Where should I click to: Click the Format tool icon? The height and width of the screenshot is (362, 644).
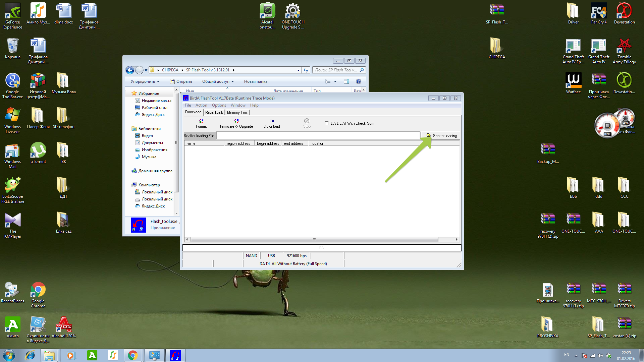(201, 121)
